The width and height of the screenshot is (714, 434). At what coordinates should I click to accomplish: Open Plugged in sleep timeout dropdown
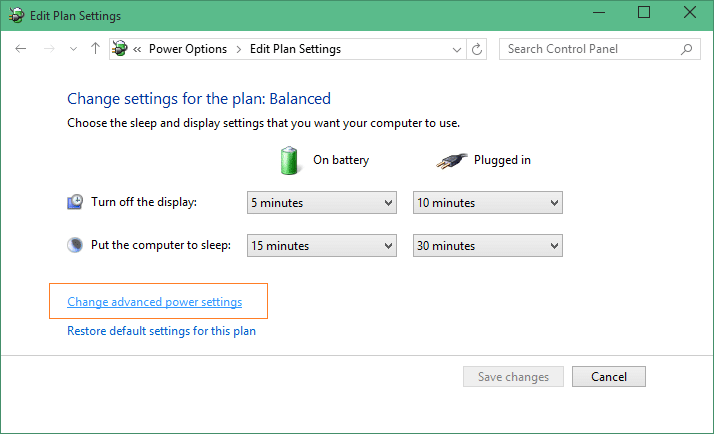[488, 246]
